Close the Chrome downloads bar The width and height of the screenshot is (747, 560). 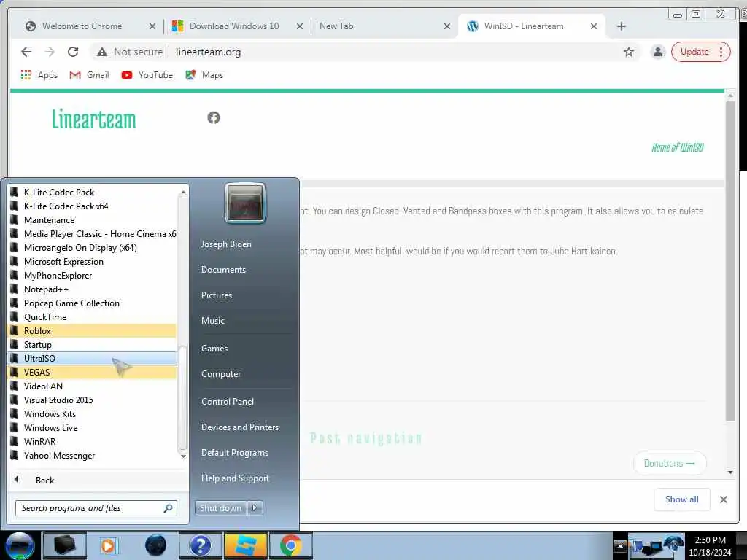724,499
